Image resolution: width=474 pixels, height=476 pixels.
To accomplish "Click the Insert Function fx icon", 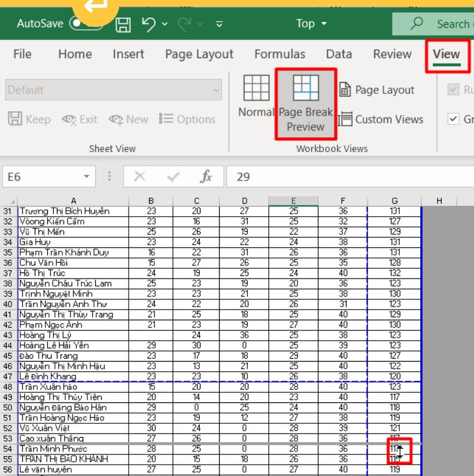I will (206, 178).
